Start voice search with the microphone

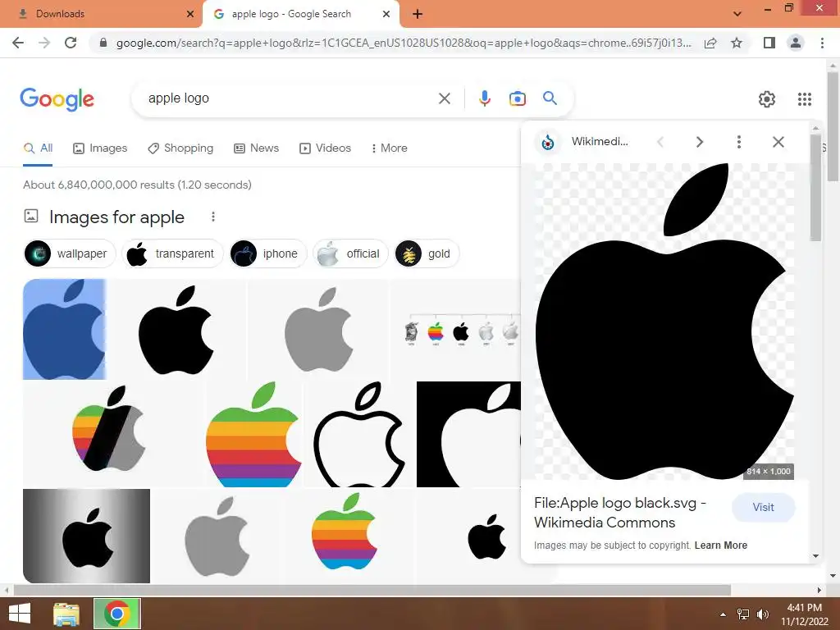click(x=485, y=98)
